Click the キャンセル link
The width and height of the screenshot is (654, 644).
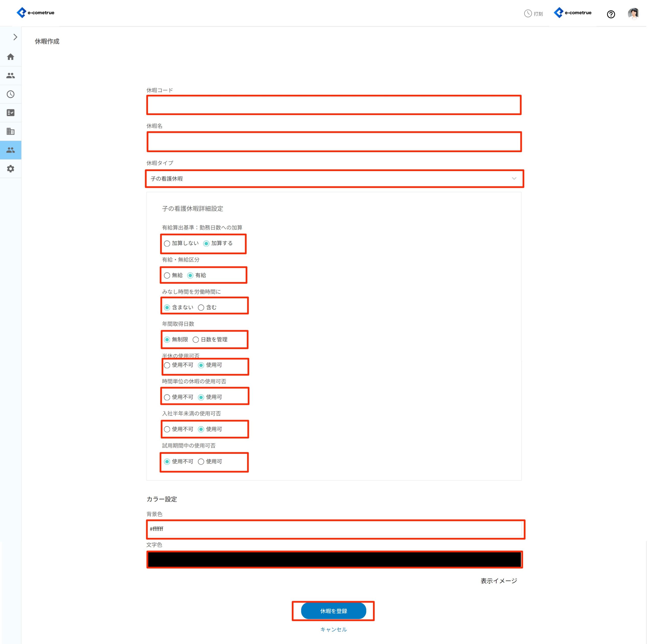click(x=333, y=629)
